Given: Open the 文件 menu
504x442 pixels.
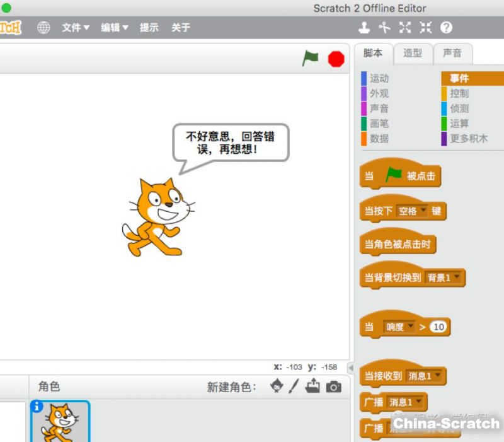Looking at the screenshot, I should 76,28.
